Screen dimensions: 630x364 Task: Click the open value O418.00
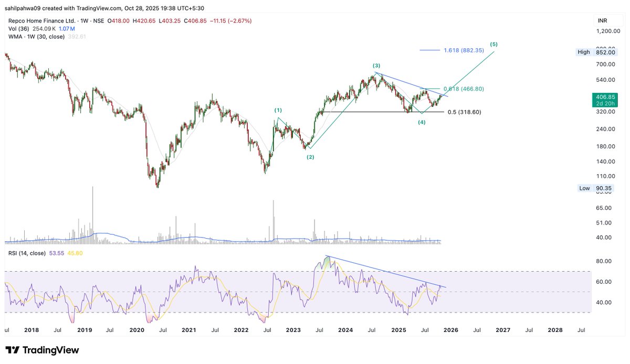point(119,21)
